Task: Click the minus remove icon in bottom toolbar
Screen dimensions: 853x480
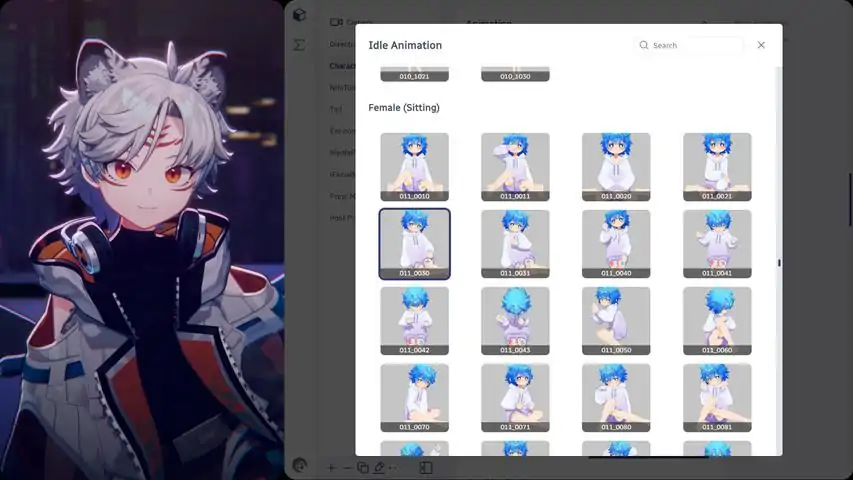Action: point(347,467)
